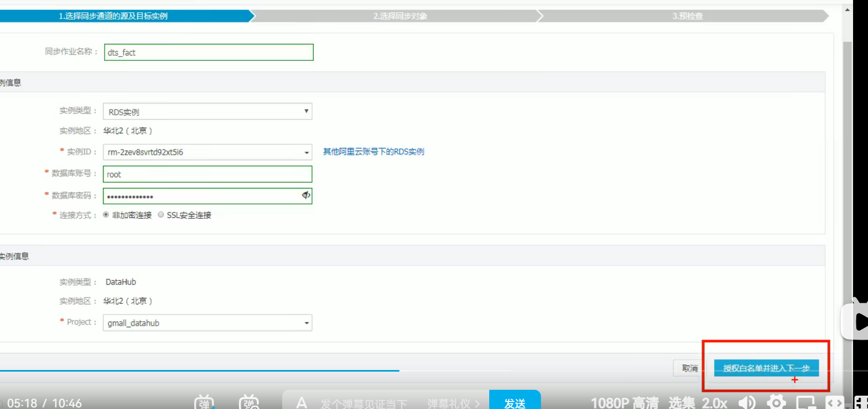Click the DataHub instance type text

pyautogui.click(x=121, y=282)
